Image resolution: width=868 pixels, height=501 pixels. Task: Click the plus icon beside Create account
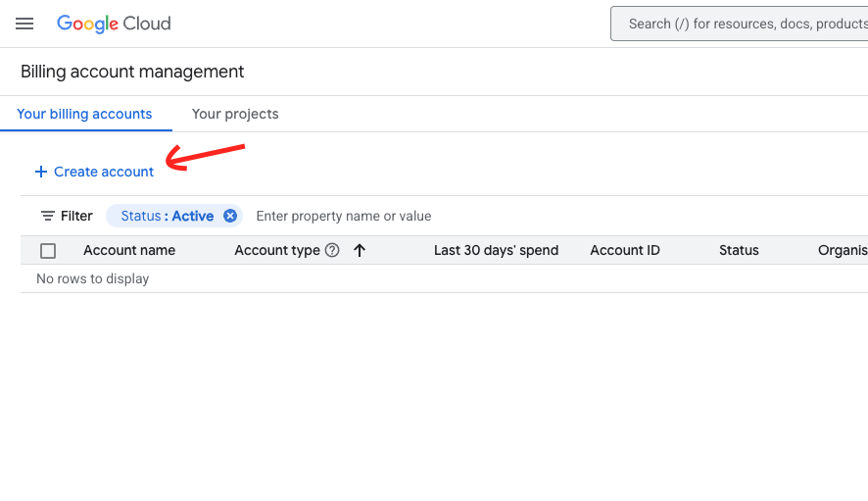tap(41, 172)
